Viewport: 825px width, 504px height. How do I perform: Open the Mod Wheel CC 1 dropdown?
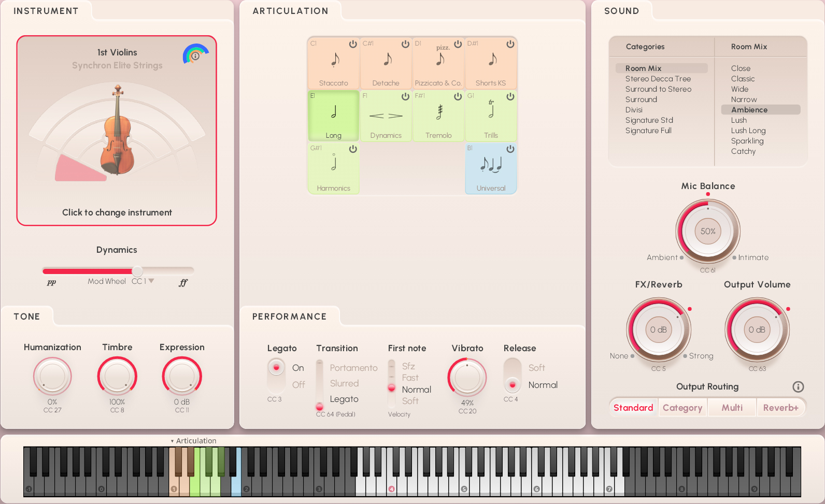[151, 281]
